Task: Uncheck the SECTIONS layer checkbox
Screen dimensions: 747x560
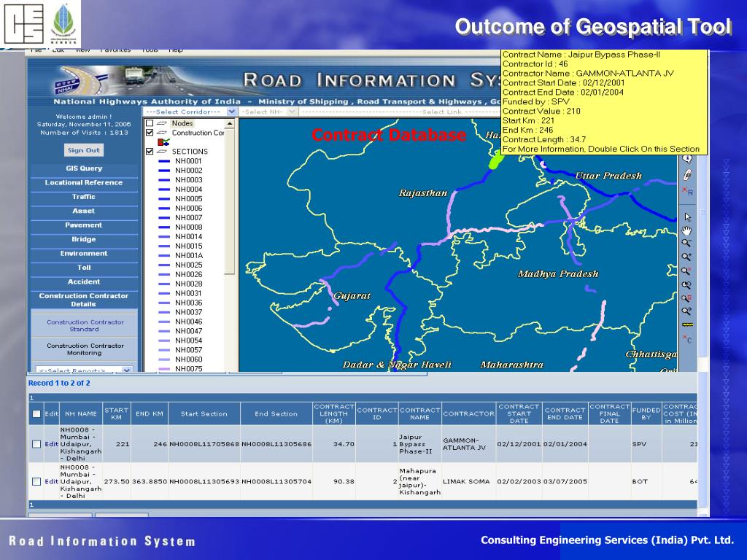Action: click(150, 152)
